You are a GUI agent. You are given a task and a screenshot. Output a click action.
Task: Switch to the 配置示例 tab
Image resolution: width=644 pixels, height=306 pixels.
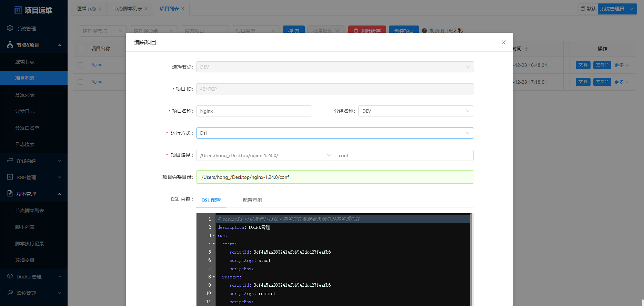point(252,200)
